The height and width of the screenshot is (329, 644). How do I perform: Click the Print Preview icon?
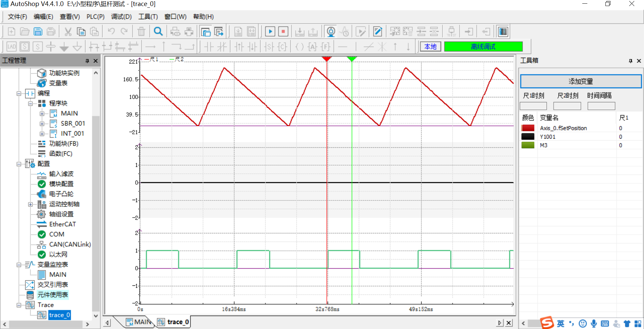175,32
